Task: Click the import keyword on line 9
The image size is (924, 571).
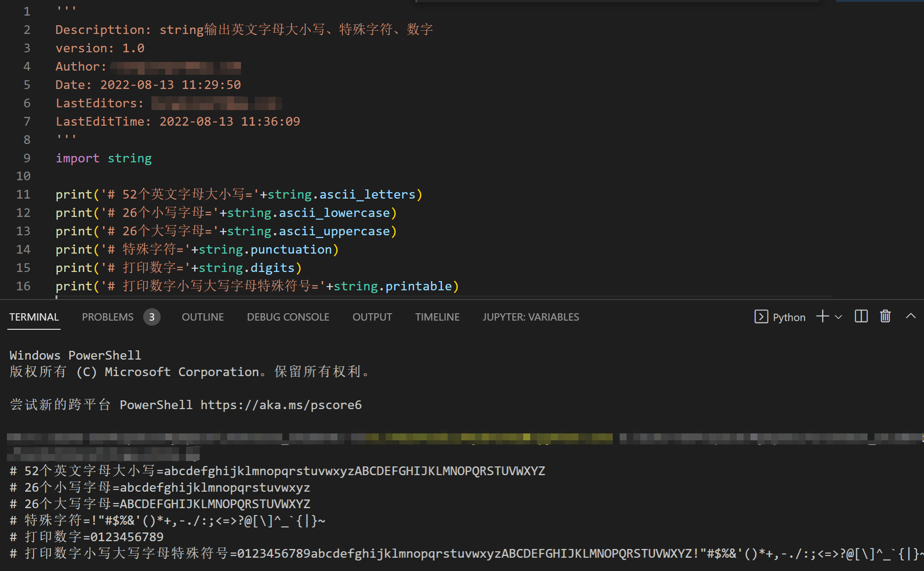Action: [77, 158]
